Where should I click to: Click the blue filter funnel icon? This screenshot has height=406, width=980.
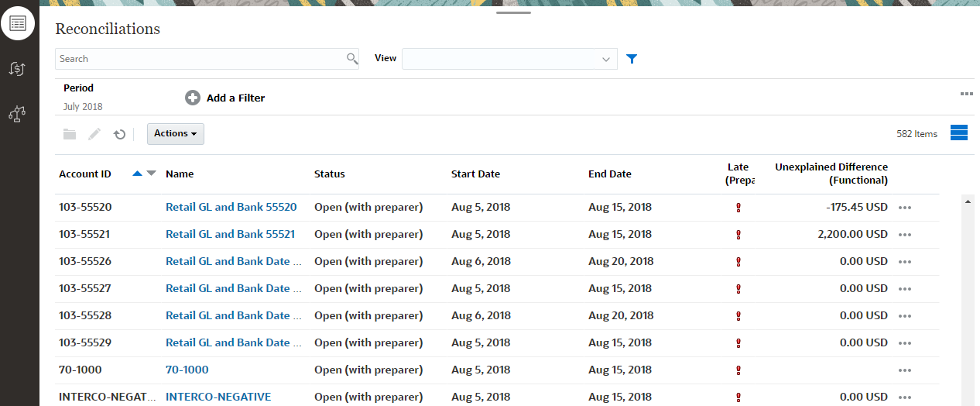632,59
